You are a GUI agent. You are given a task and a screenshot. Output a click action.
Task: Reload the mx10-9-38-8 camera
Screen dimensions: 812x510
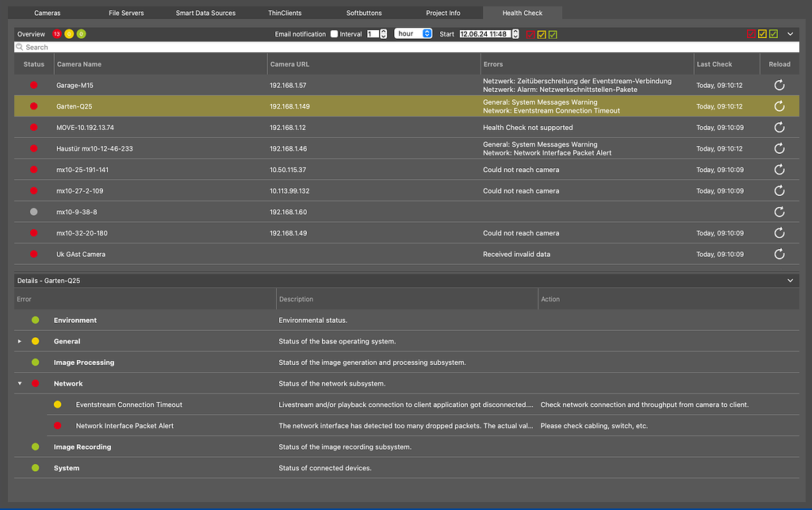[779, 212]
